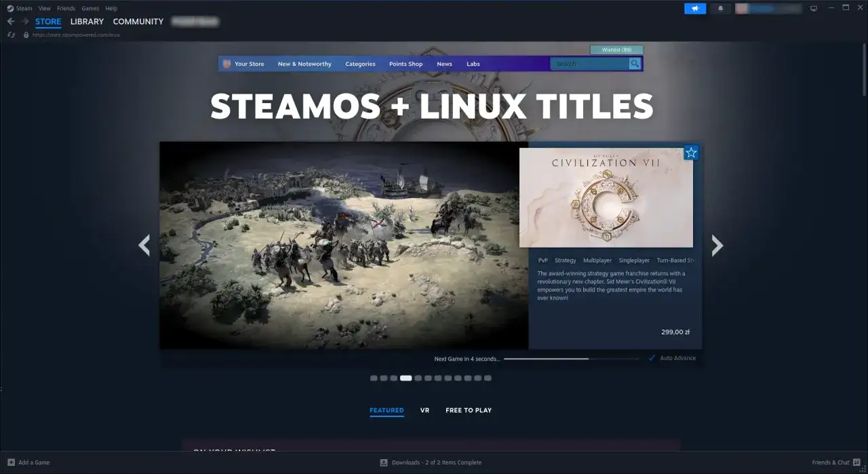868x474 pixels.
Task: Click the Add a Game plus icon
Action: coord(11,462)
